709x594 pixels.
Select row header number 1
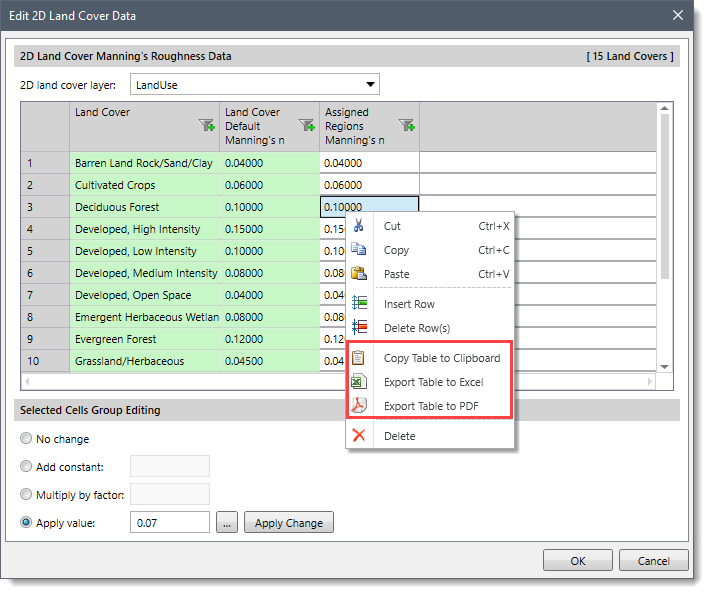[x=45, y=163]
